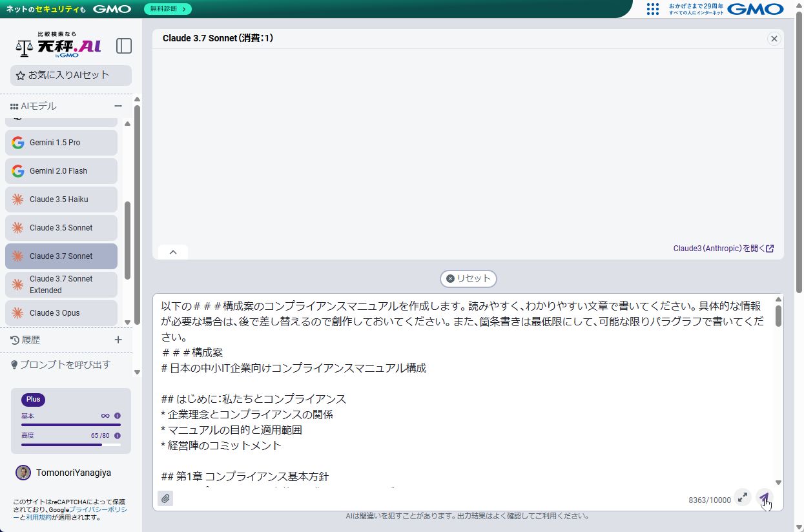Toggle Claude 3.7 Sonnet model
This screenshot has width=804, height=532.
point(61,256)
